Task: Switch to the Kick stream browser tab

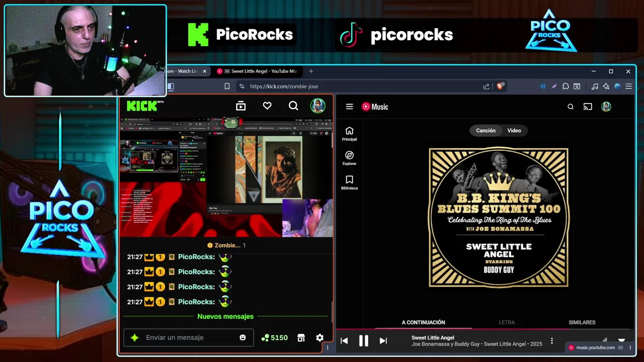Action: click(183, 71)
